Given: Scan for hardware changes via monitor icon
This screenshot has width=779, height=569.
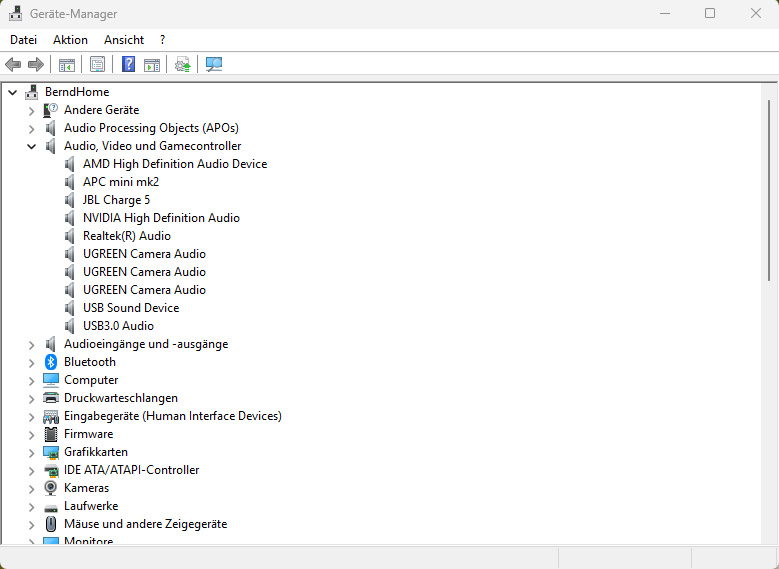Looking at the screenshot, I should [213, 65].
